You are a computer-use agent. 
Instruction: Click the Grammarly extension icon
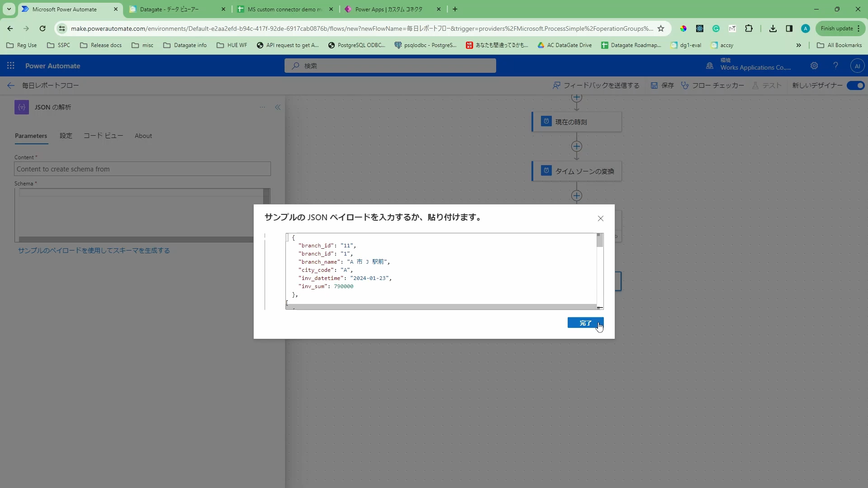[716, 28]
